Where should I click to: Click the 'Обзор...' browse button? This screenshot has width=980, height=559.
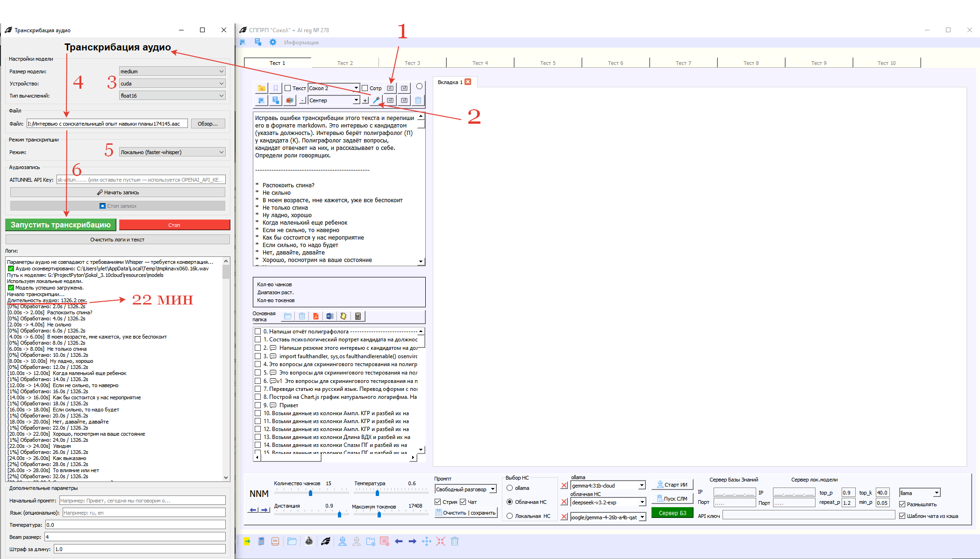click(208, 124)
